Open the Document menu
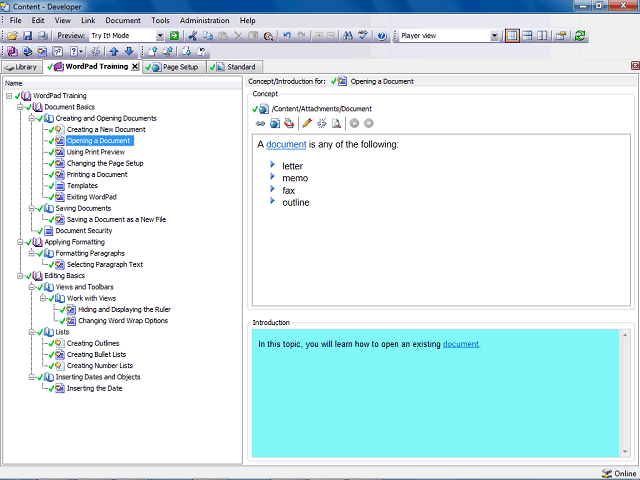The image size is (640, 480). click(x=123, y=20)
